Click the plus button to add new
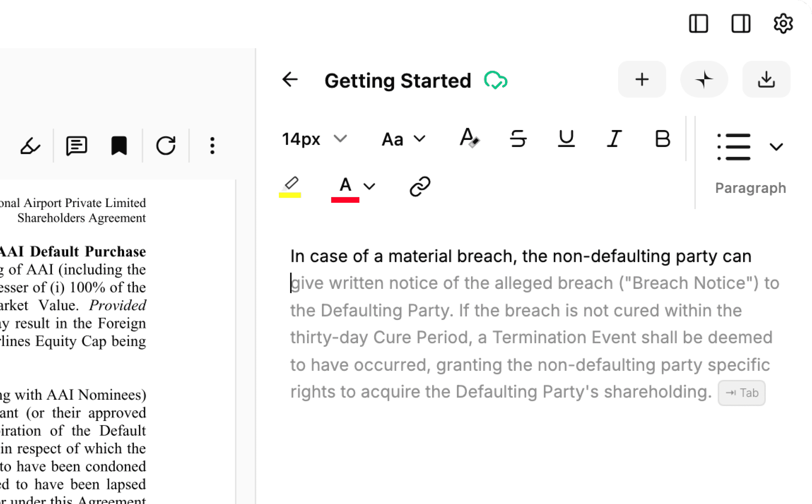 point(641,80)
